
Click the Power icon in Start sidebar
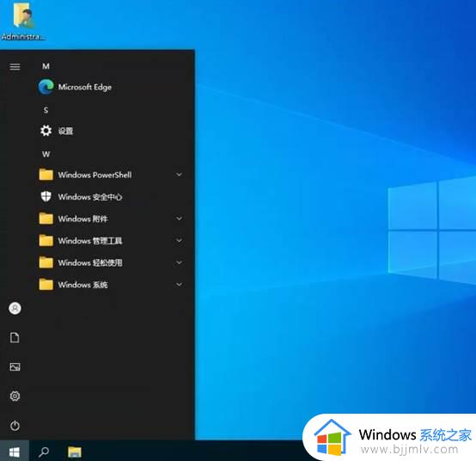(15, 426)
